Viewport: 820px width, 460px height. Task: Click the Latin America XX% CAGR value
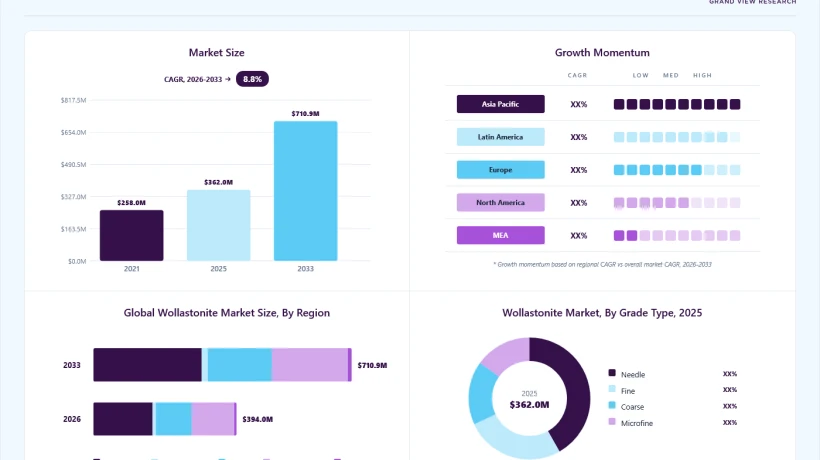(x=578, y=137)
